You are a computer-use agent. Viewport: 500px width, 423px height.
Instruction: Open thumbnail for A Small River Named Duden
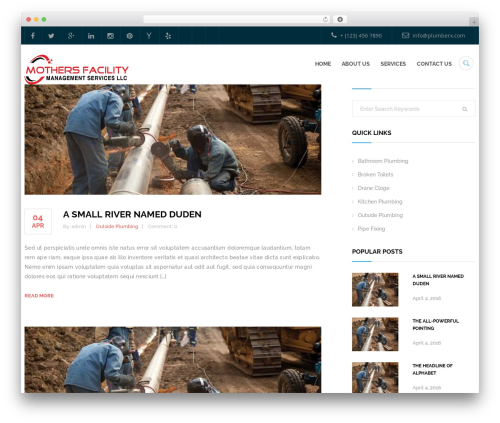(x=375, y=290)
